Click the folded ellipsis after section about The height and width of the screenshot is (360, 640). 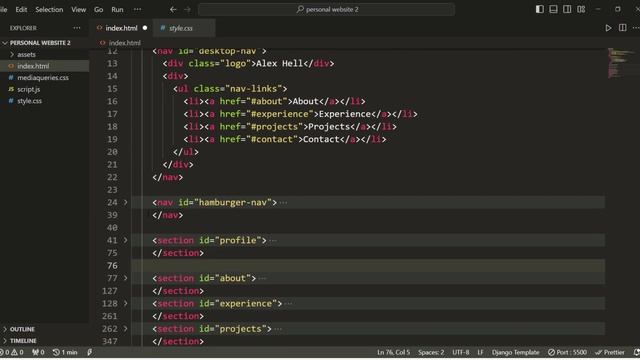coord(262,279)
